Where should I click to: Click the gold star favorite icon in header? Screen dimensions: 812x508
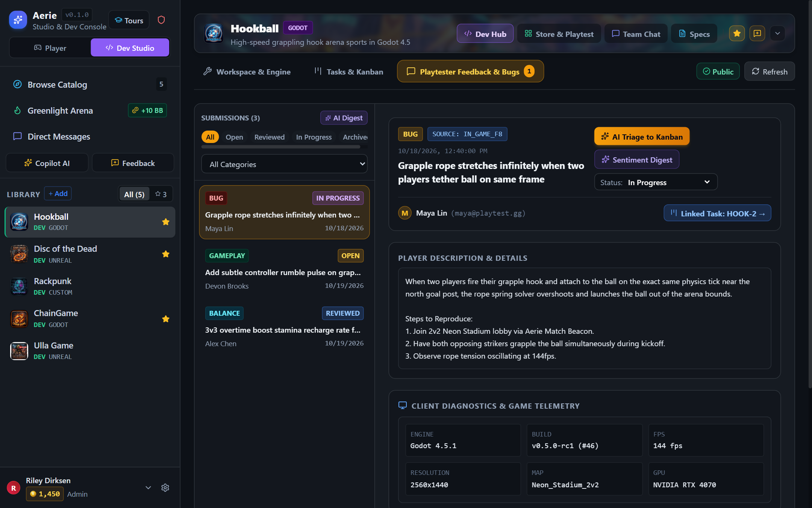coord(737,33)
